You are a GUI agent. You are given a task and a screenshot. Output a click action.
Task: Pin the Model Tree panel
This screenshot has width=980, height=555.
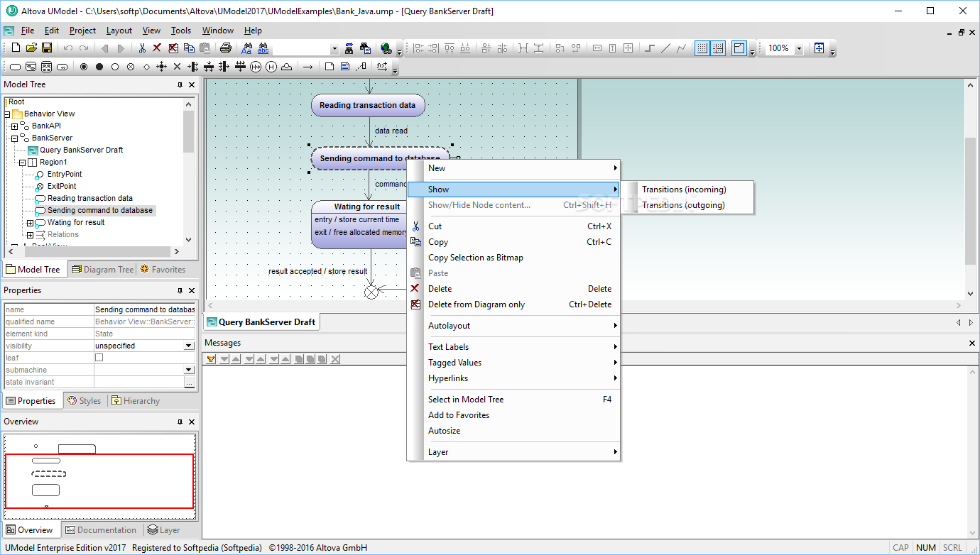[x=180, y=84]
